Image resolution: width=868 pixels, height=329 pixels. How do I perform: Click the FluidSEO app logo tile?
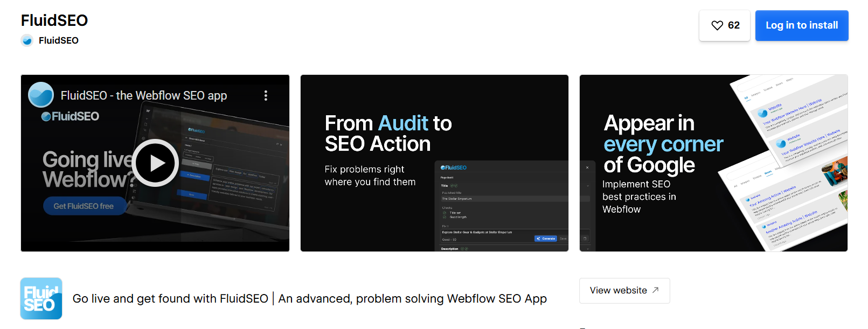(41, 298)
